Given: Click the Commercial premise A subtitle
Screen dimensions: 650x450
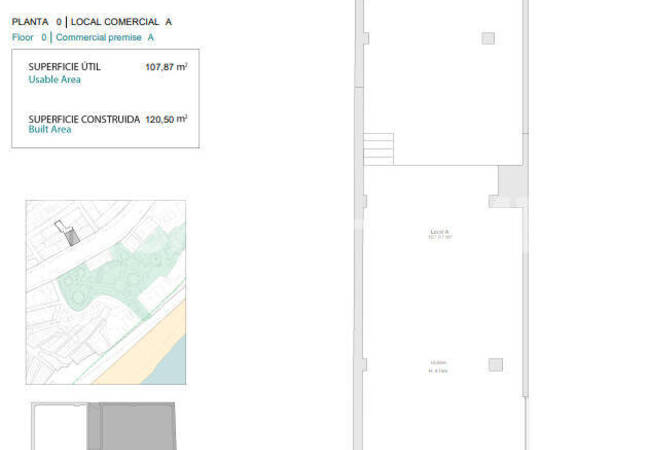Looking at the screenshot, I should tap(105, 37).
